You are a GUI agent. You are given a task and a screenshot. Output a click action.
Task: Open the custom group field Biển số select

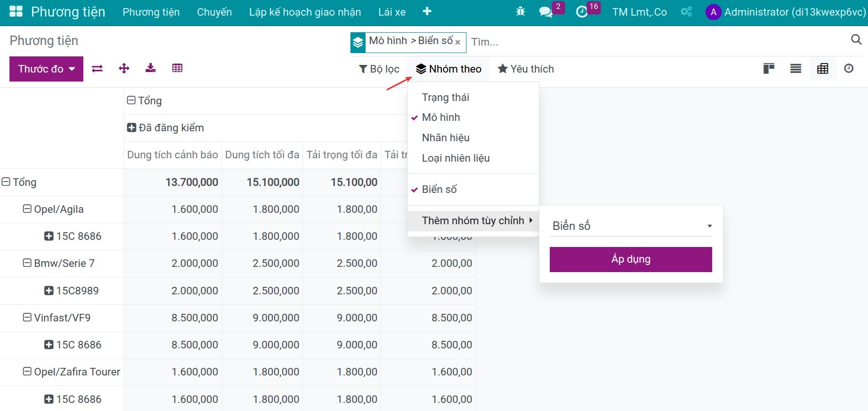tap(631, 226)
